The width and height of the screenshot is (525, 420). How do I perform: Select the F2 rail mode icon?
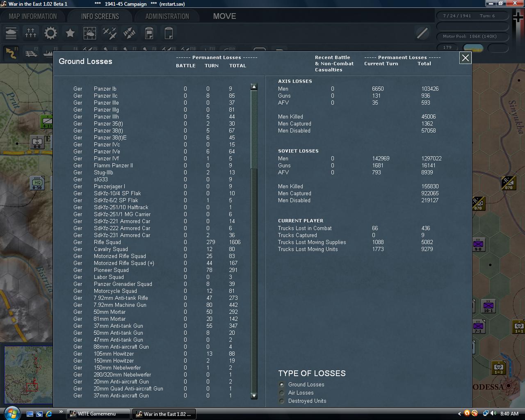(31, 53)
